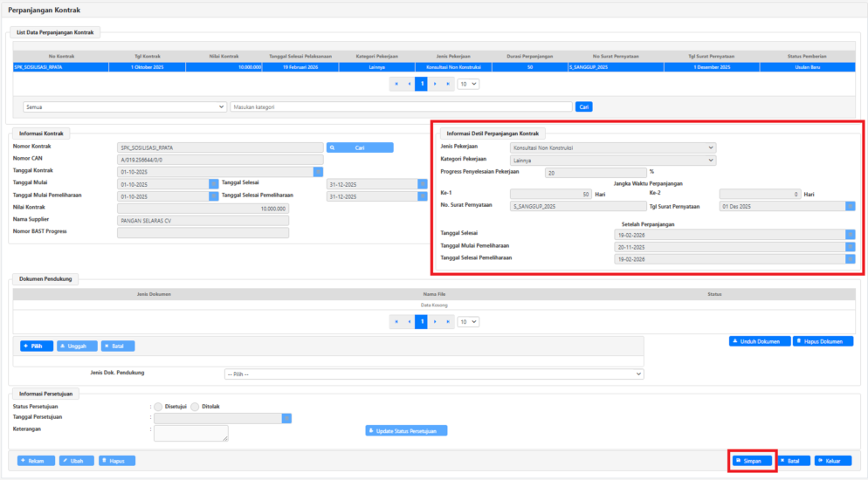Click the Keterangan text area
This screenshot has height=480, width=868.
click(191, 433)
